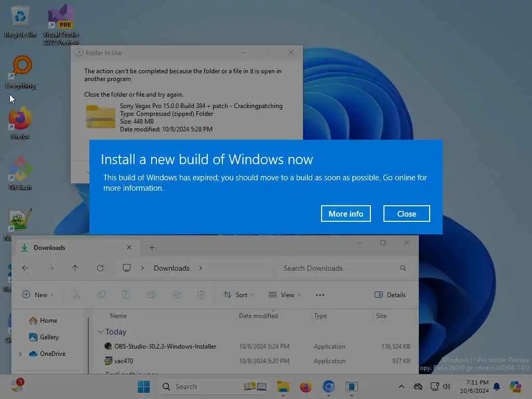532x399 pixels.
Task: Open the blue circular browser icon on taskbar
Action: [328, 387]
